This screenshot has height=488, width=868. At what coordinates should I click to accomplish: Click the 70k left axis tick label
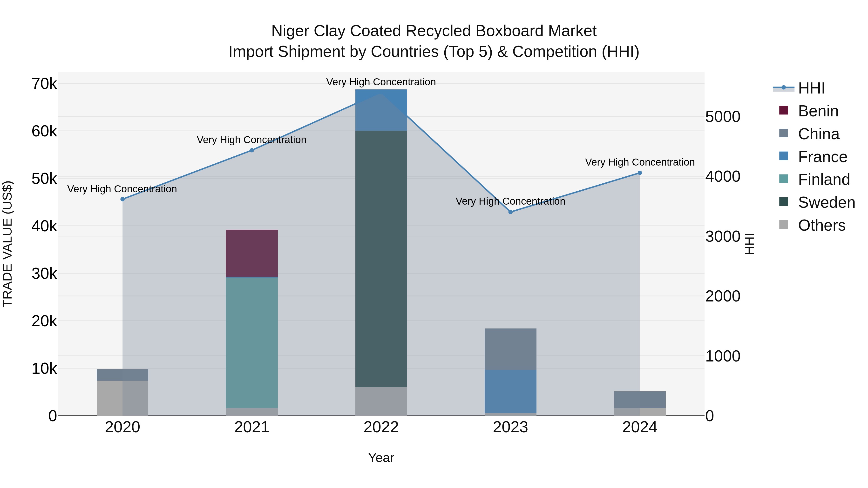[44, 84]
